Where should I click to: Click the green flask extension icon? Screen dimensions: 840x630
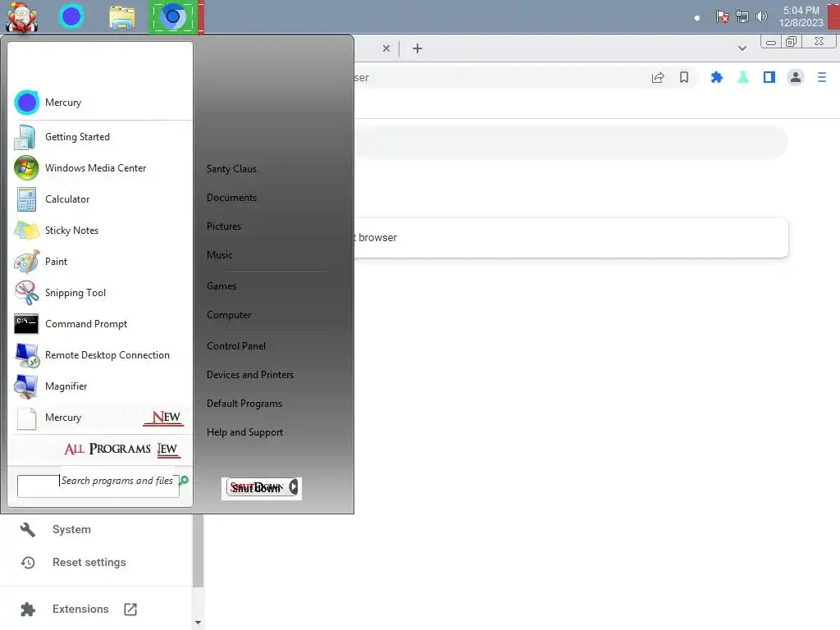click(742, 78)
